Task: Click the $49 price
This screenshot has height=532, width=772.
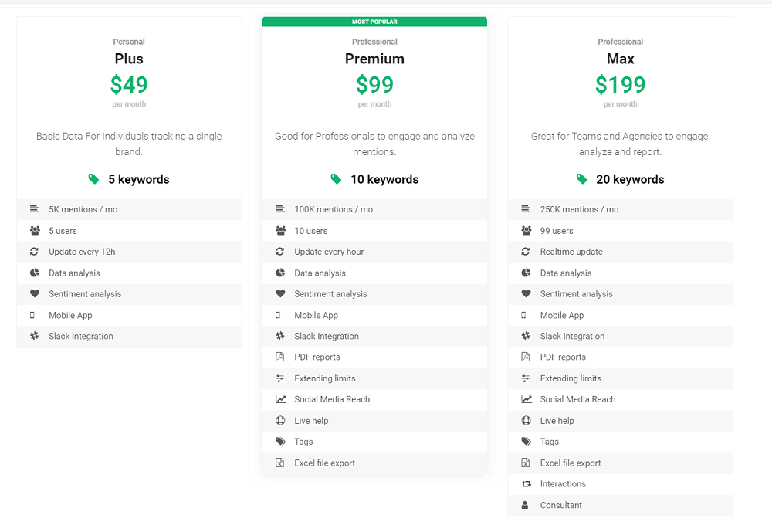Action: click(x=129, y=84)
